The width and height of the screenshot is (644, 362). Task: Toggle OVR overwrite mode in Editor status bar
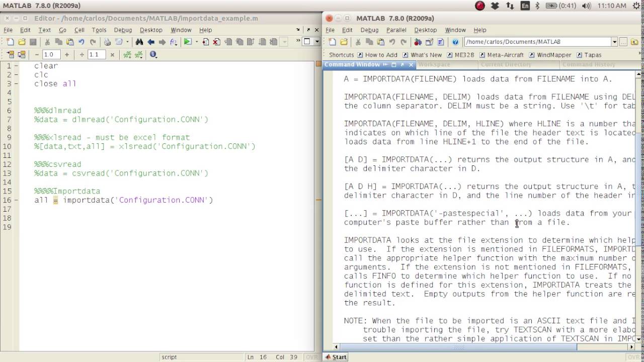(x=311, y=357)
